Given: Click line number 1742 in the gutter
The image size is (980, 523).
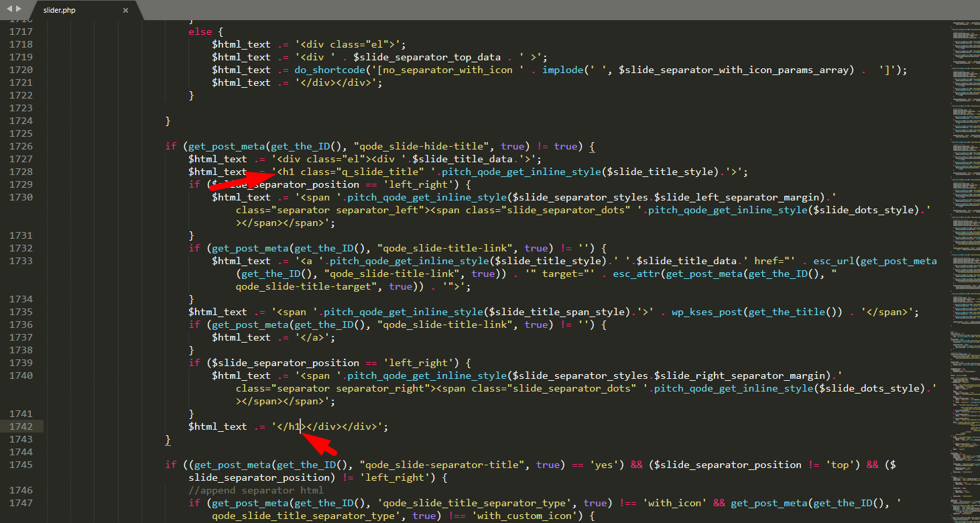Looking at the screenshot, I should coord(21,426).
